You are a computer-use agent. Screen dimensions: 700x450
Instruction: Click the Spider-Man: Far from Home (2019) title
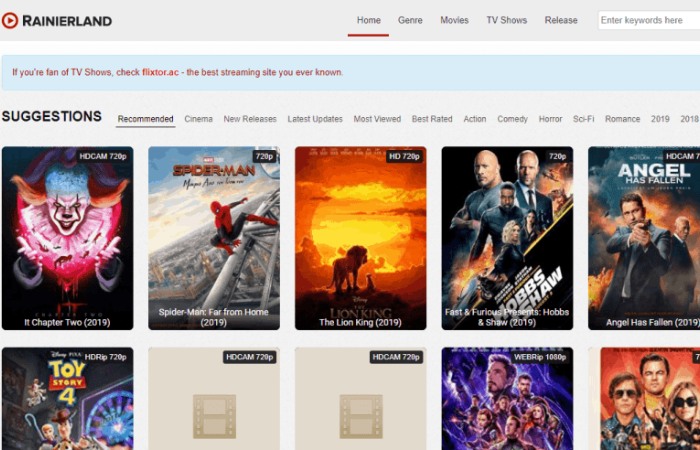click(214, 317)
